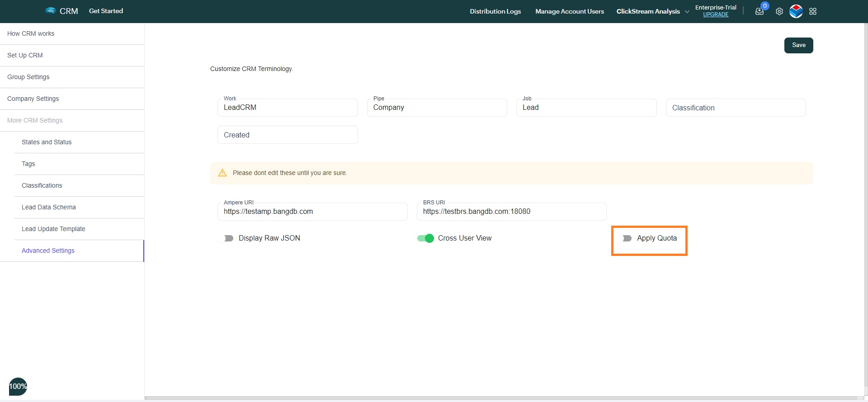
Task: Open Group Settings
Action: 72,77
